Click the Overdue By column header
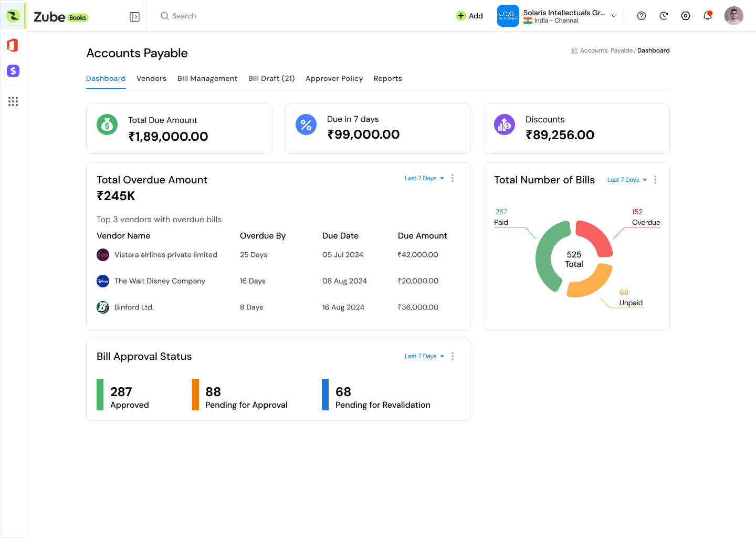Image resolution: width=756 pixels, height=538 pixels. pyautogui.click(x=263, y=236)
